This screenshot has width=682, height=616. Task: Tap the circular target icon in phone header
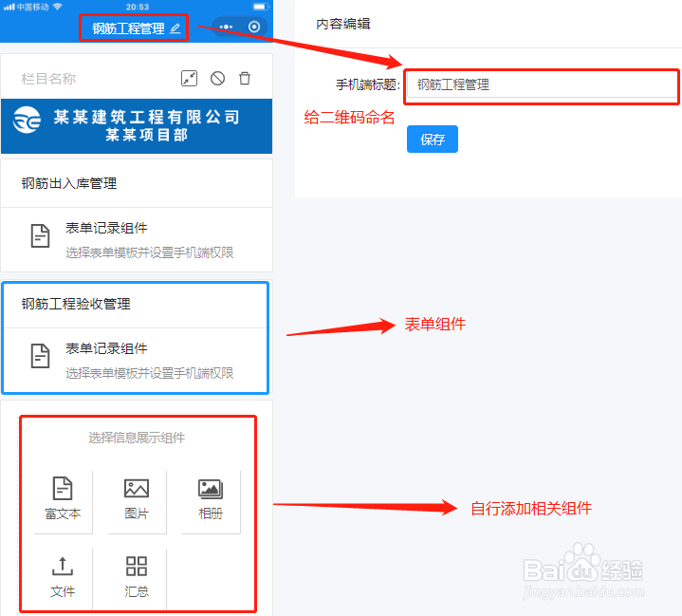(254, 27)
